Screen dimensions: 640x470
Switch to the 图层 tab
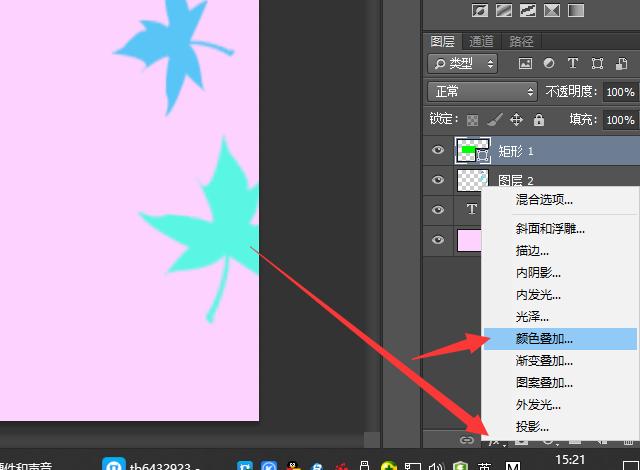click(x=442, y=41)
